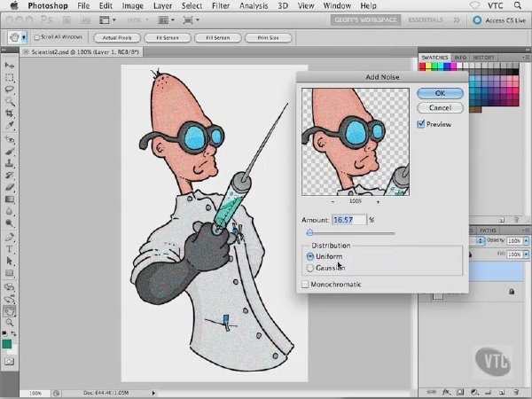Select the 3D Object Rotate tool

(9, 287)
